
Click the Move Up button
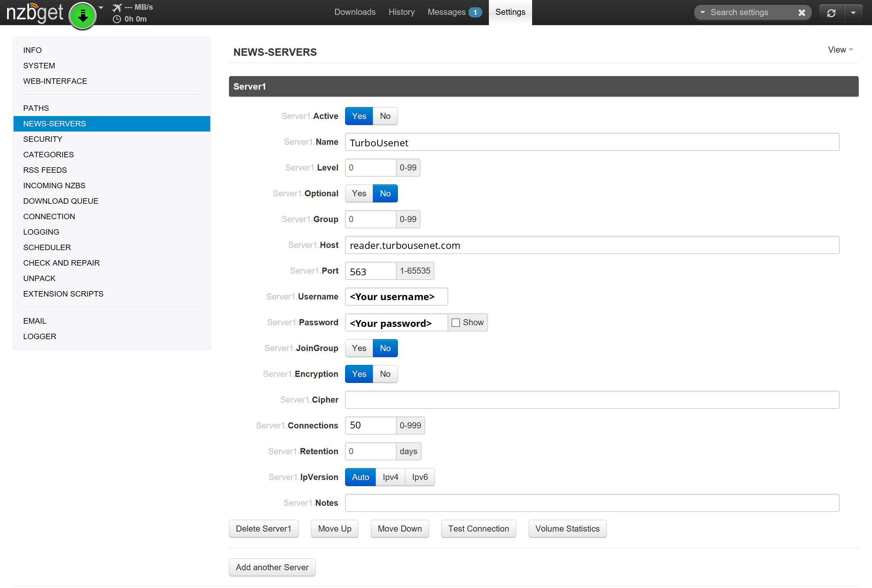(x=334, y=529)
